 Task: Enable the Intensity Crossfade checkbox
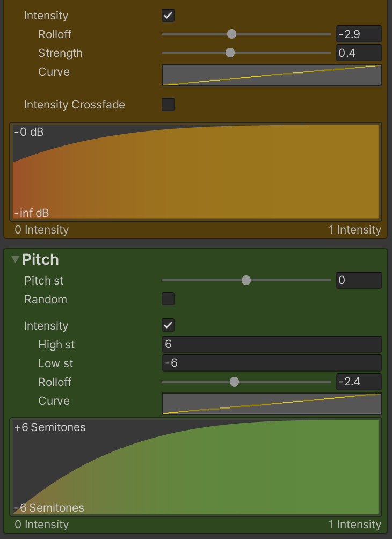coord(168,105)
